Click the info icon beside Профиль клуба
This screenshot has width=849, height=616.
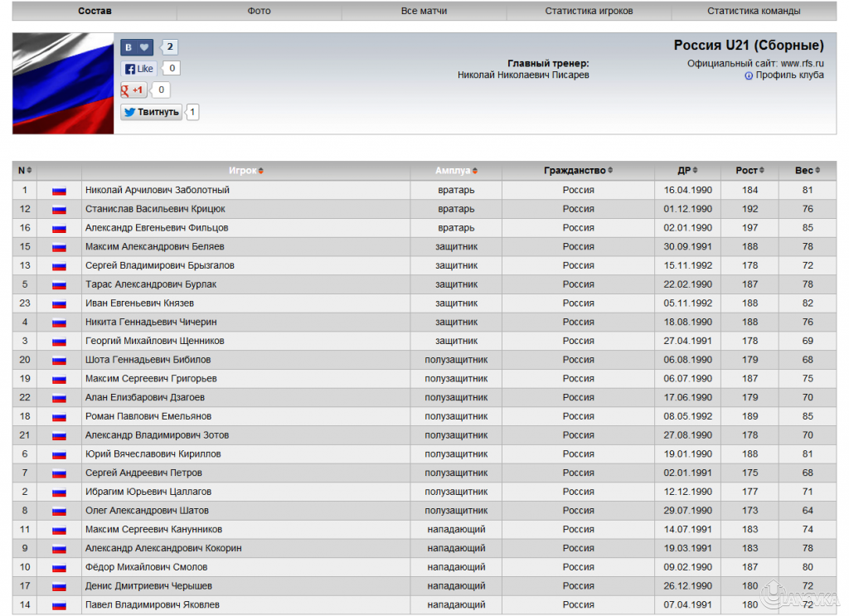point(749,75)
